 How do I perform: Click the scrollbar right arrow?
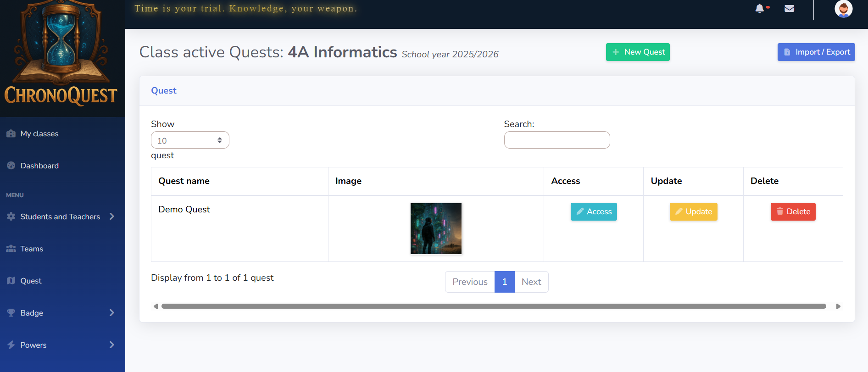(x=838, y=306)
